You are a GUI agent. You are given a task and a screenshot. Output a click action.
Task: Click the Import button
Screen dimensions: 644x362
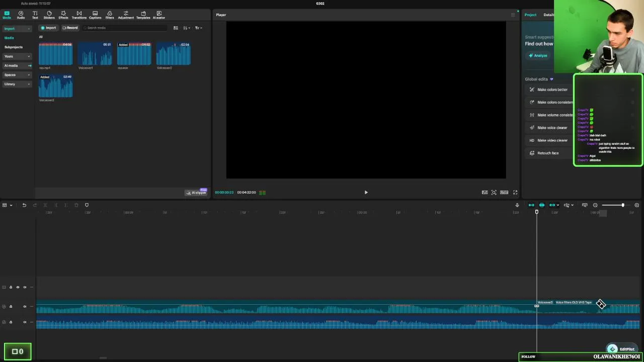tap(48, 28)
